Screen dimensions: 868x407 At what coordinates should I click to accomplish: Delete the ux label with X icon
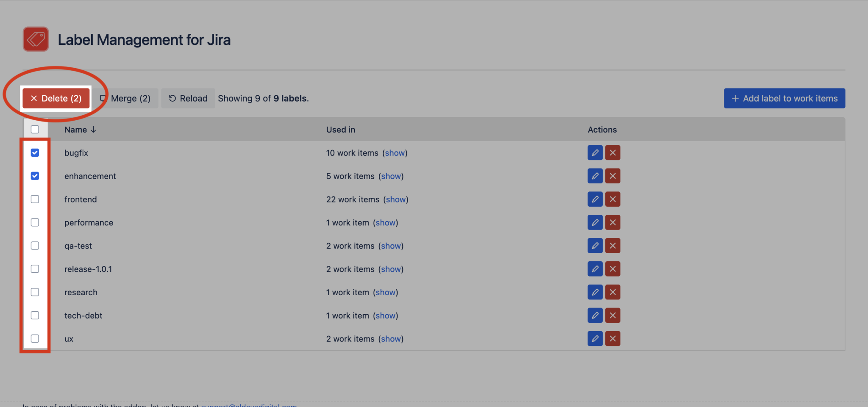pyautogui.click(x=613, y=338)
